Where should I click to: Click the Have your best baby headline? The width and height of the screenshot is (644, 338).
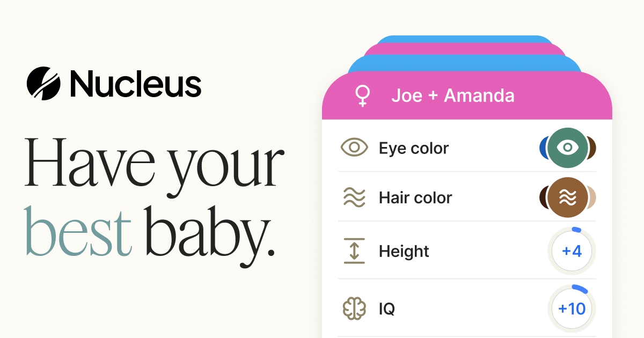[154, 197]
